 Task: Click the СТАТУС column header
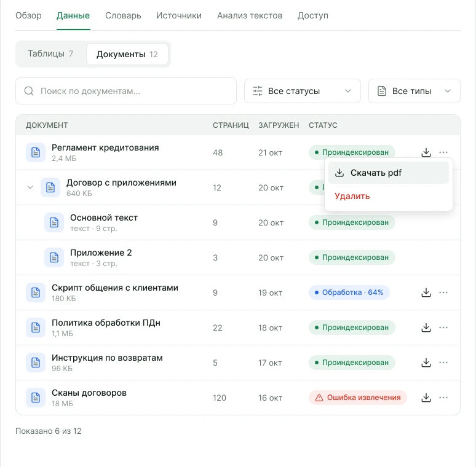pyautogui.click(x=323, y=125)
